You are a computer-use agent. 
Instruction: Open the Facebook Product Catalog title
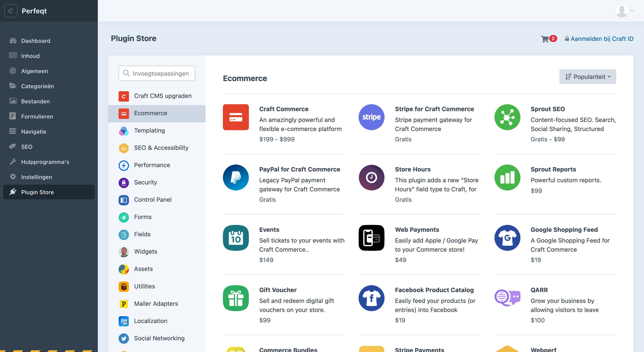[434, 290]
